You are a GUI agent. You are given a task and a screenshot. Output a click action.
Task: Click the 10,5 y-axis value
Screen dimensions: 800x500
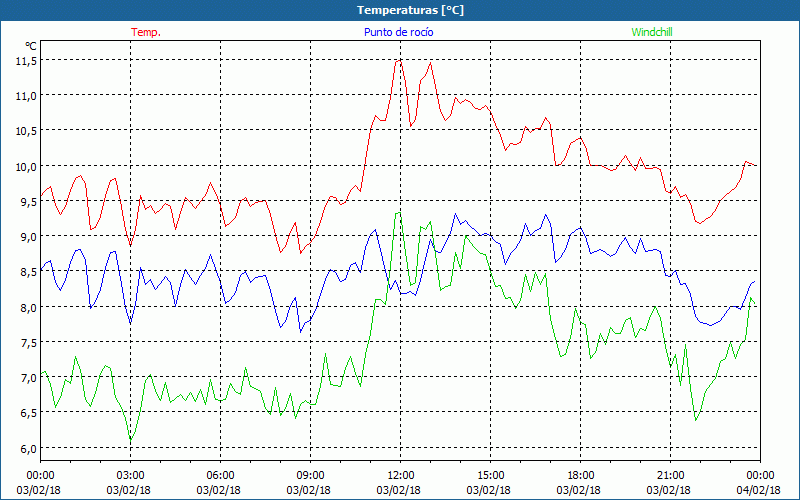coord(27,131)
